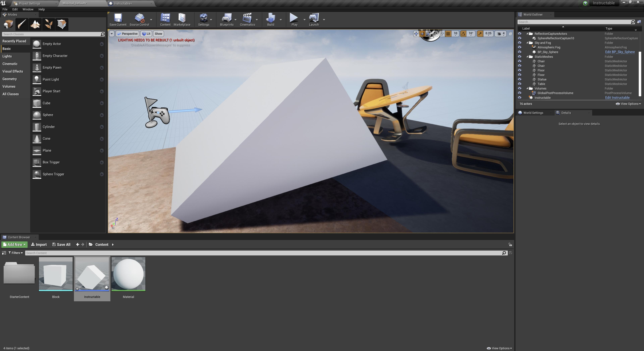Toggle rotation snapping on/off
Image resolution: width=644 pixels, height=351 pixels.
(x=463, y=34)
